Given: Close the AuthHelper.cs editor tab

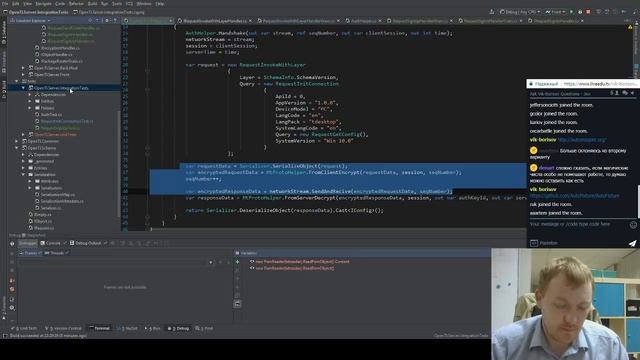Looking at the screenshot, I should (380, 20).
